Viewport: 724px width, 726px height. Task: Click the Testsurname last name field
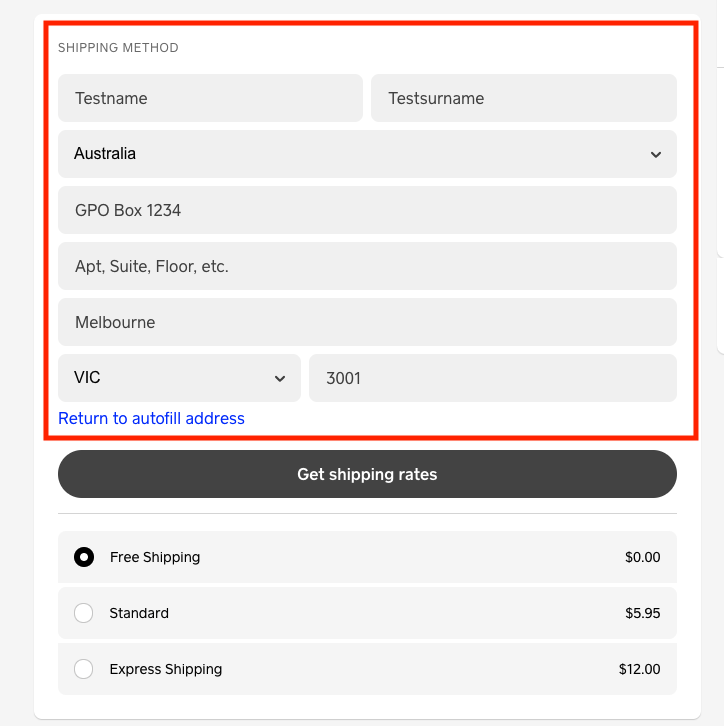tap(523, 98)
